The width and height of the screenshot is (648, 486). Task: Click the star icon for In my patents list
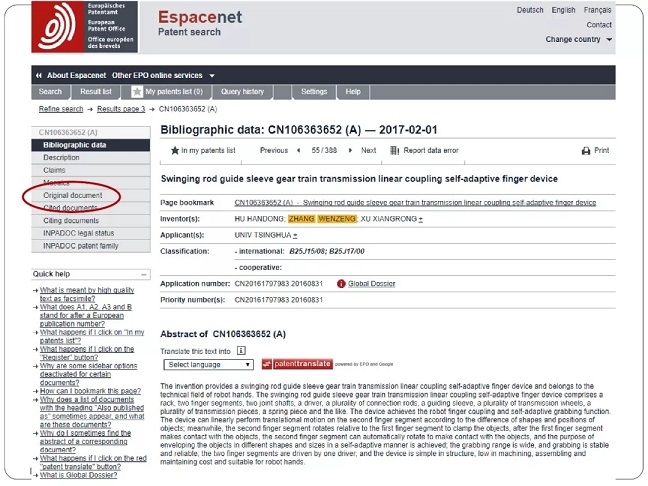(175, 150)
